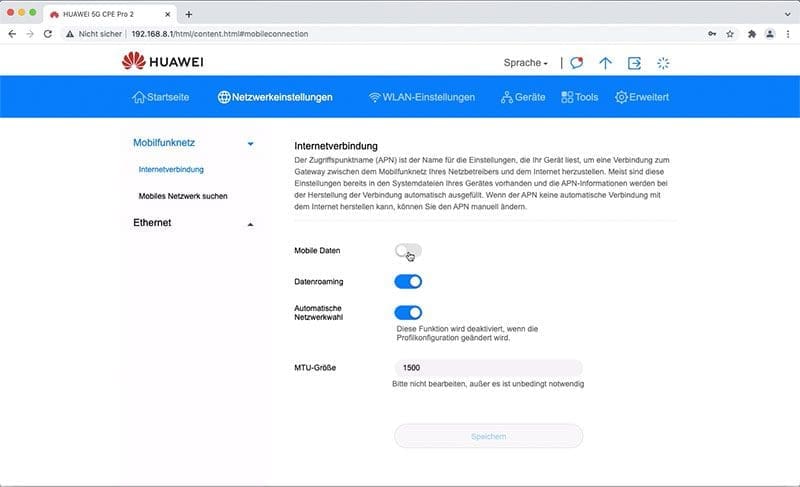Go back using browser back arrow
The image size is (800, 487).
click(12, 34)
